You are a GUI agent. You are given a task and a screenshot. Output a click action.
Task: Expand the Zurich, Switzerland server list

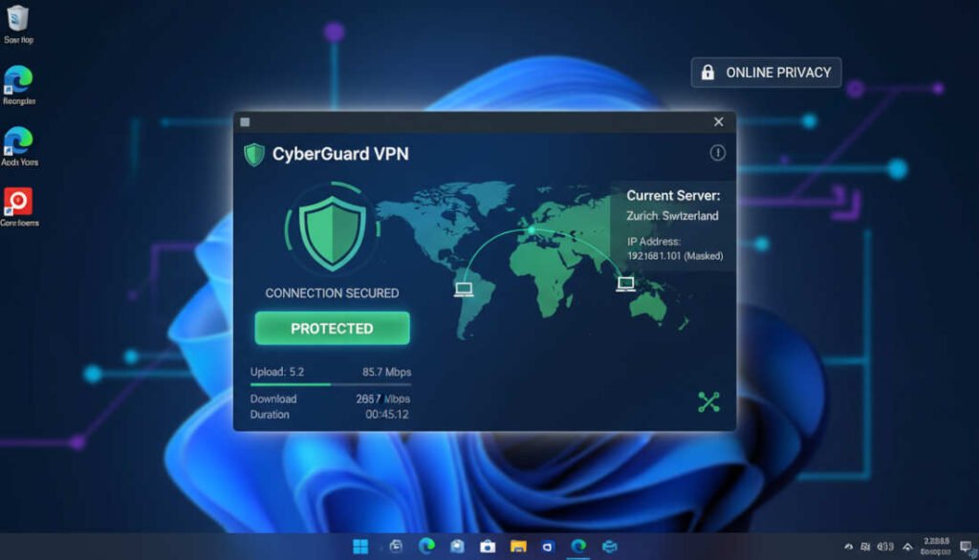[672, 216]
